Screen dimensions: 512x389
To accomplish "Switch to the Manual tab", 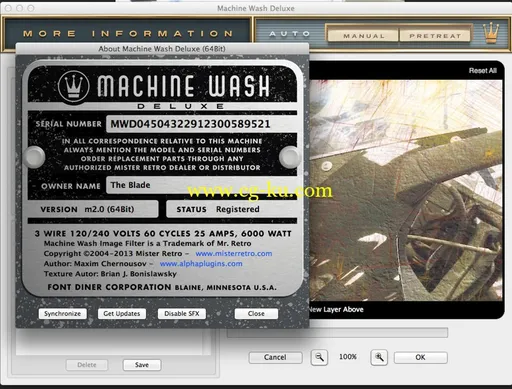I will pyautogui.click(x=364, y=35).
